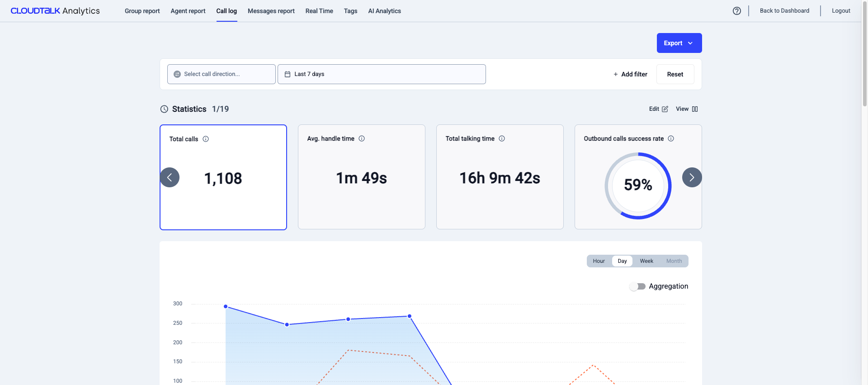Click the Total calls info icon

(206, 139)
